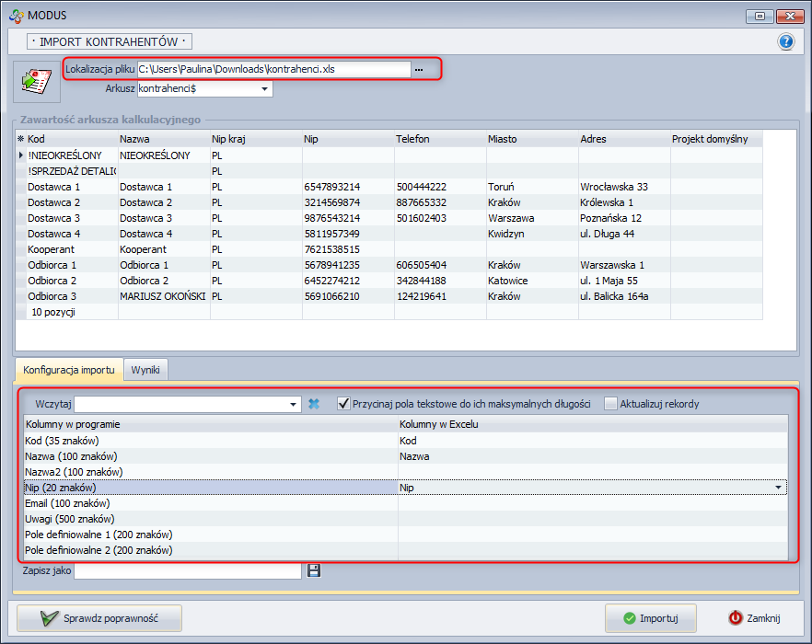The width and height of the screenshot is (812, 644).
Task: Expand the Arkusz sheet dropdown
Action: 265,89
